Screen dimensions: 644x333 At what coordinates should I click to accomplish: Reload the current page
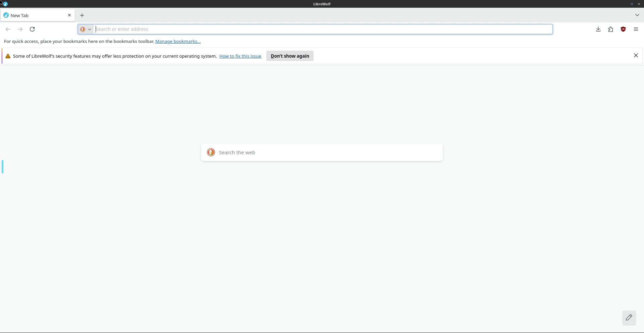32,29
